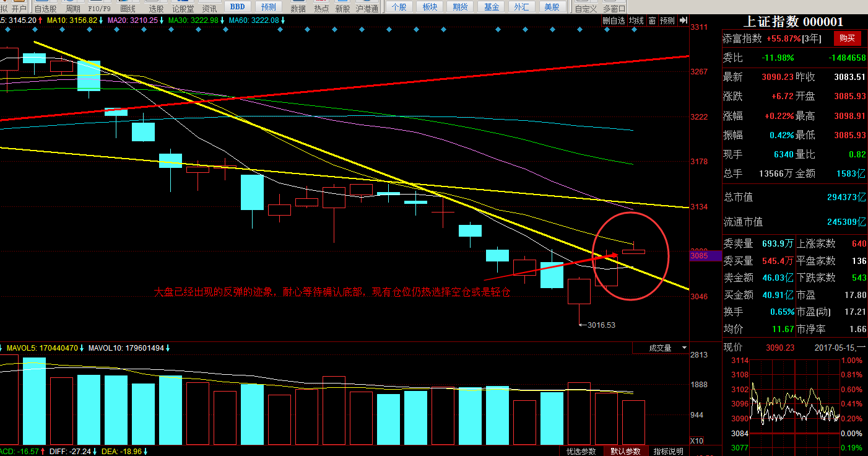Screen dimensions: 868x456
Task: Toggle the 预测 option in chart header
Action: point(667,20)
